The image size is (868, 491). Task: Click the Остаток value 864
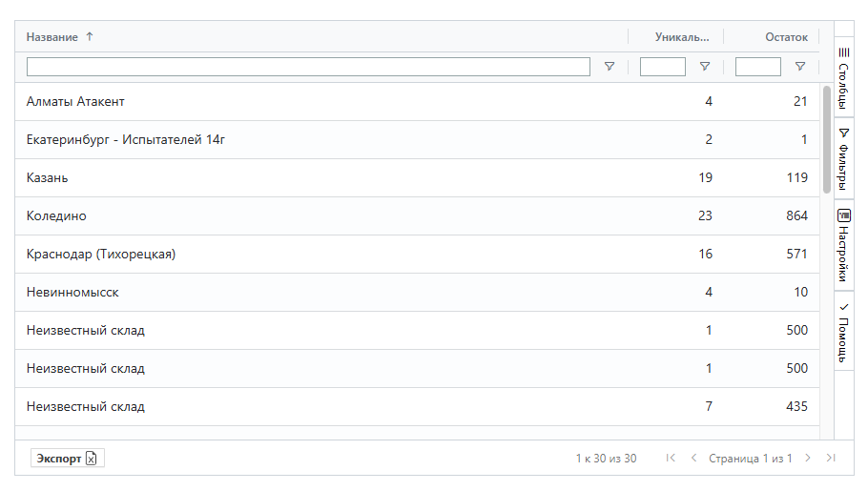[796, 215]
